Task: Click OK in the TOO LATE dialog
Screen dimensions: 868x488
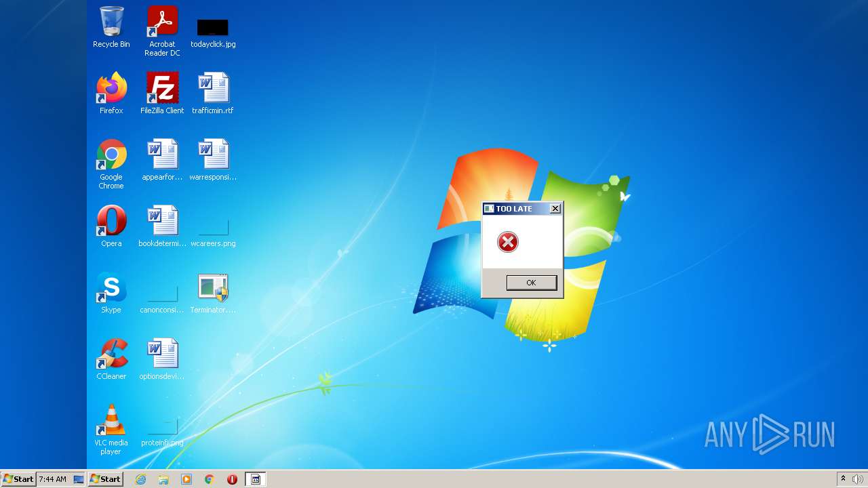Action: click(x=532, y=283)
